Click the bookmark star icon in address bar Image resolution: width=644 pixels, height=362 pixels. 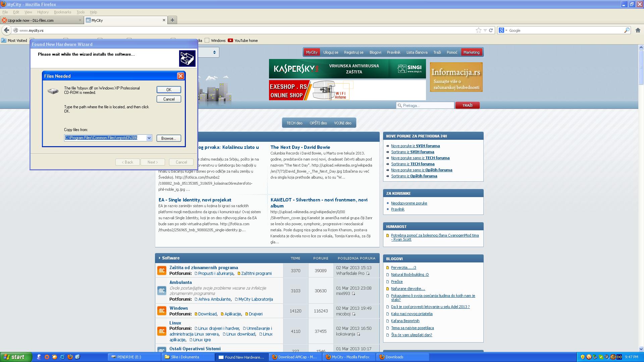tap(478, 31)
